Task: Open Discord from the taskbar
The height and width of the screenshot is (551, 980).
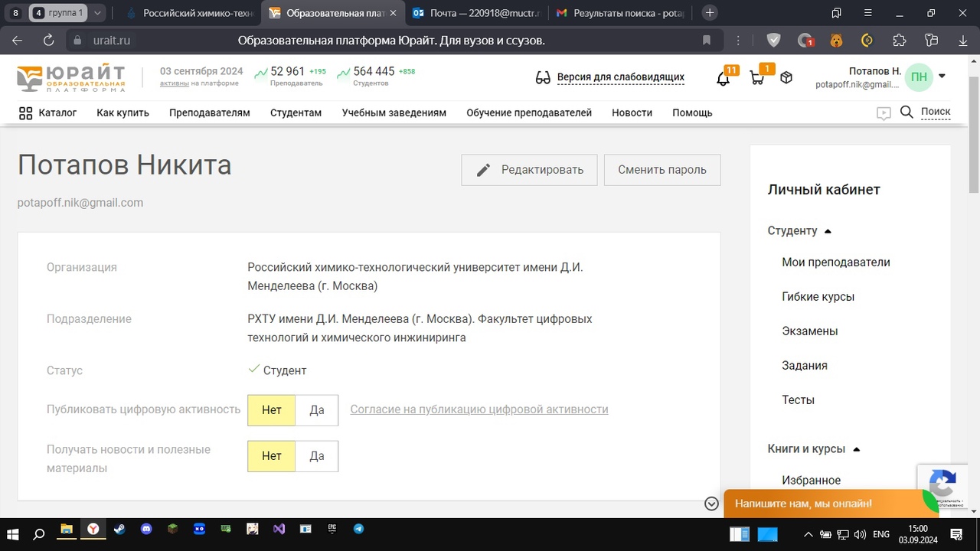Action: (146, 529)
